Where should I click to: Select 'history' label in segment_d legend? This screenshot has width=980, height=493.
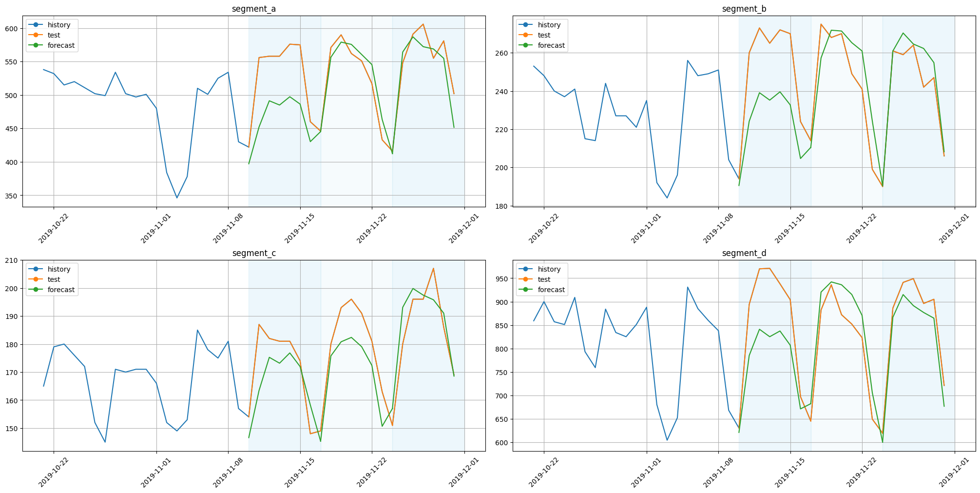549,269
